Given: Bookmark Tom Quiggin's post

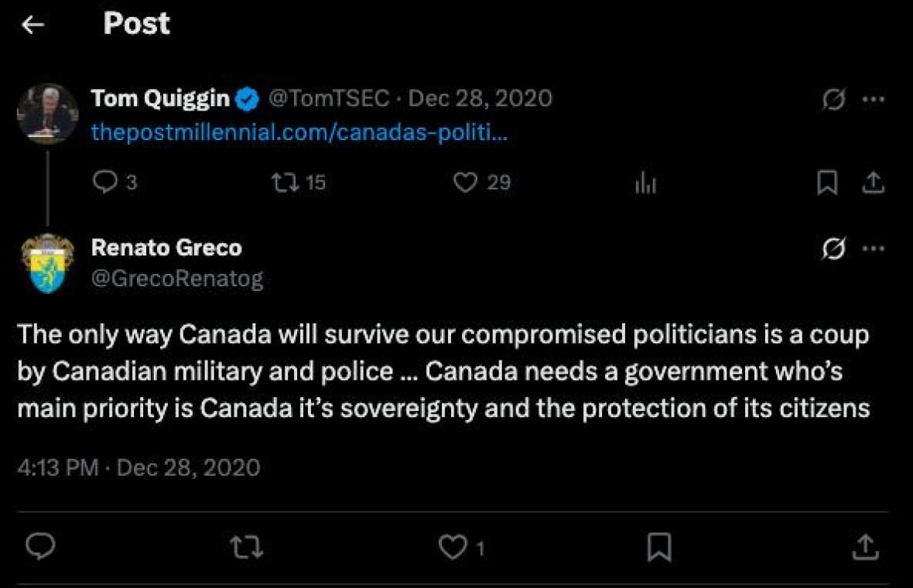Looking at the screenshot, I should point(828,183).
